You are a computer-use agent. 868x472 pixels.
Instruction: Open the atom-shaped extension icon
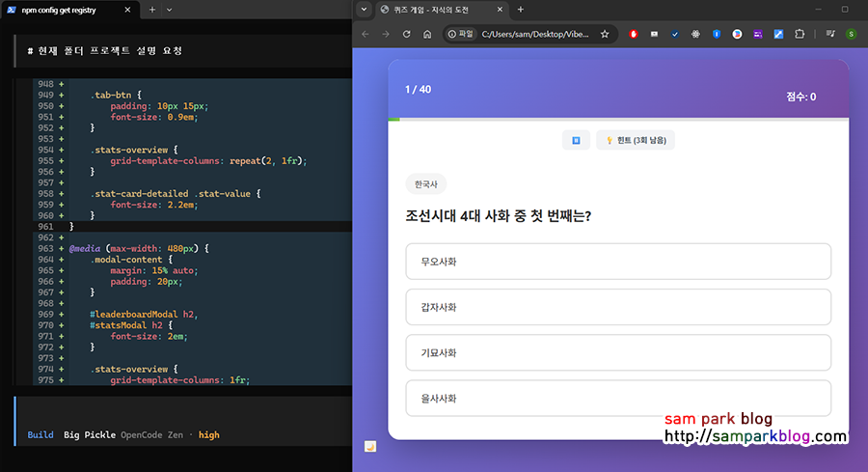point(695,35)
